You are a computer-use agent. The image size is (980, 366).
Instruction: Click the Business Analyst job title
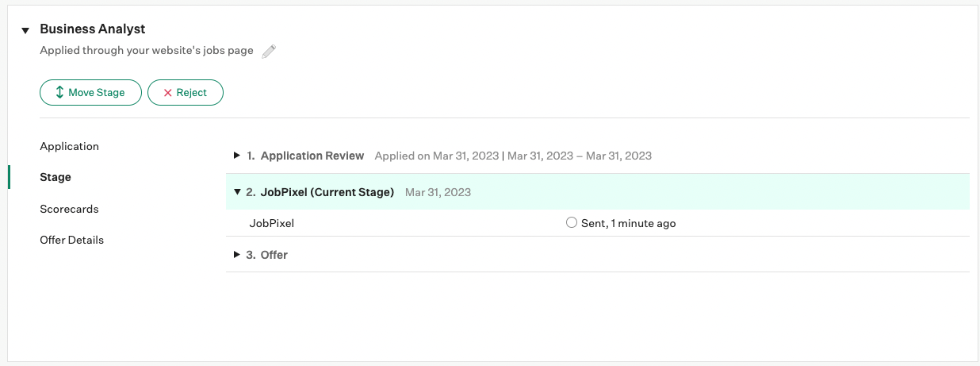[x=93, y=29]
